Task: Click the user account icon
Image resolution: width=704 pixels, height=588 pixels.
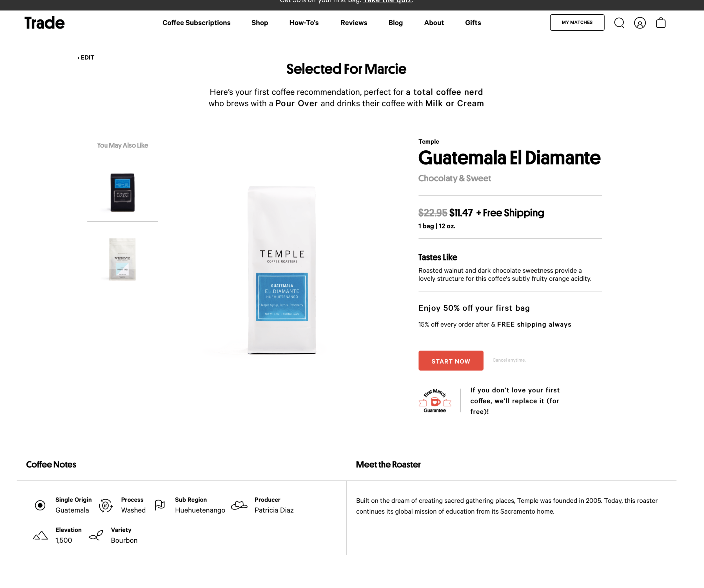Action: [x=640, y=23]
